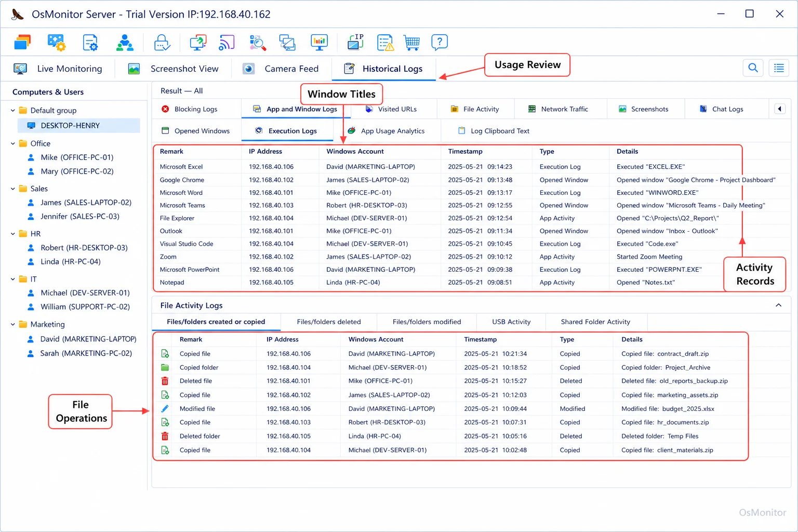The width and height of the screenshot is (798, 532).
Task: Collapse the Office group tree node
Action: pyautogui.click(x=13, y=143)
